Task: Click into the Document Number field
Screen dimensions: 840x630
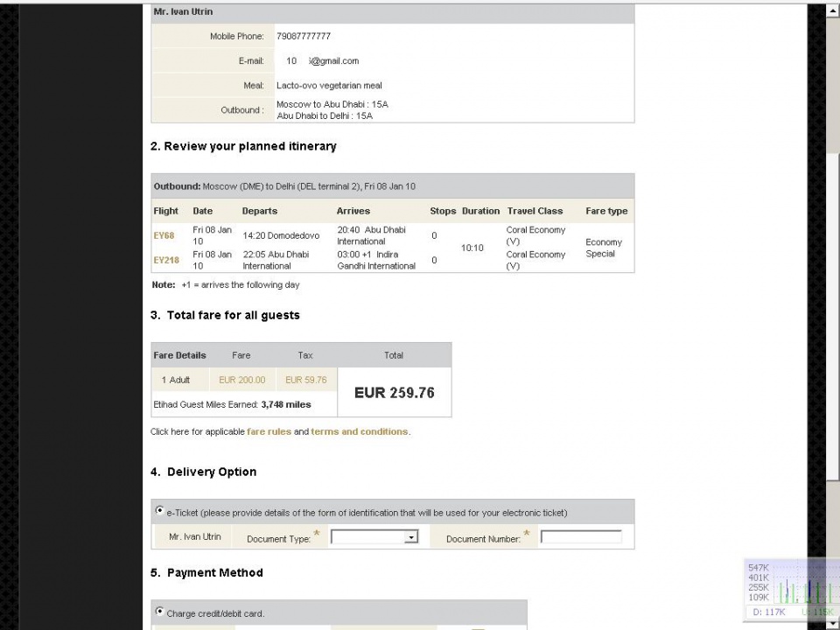Action: point(580,537)
